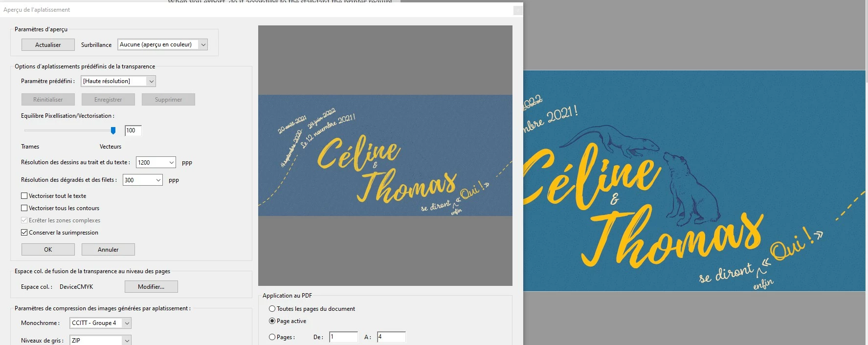Click the Actualiser button
This screenshot has height=345, width=868.
pyautogui.click(x=48, y=44)
